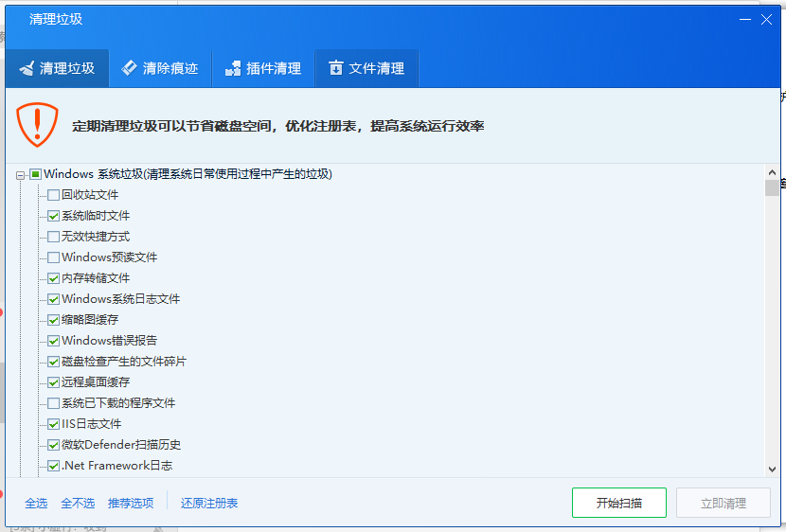This screenshot has height=532, width=786.
Task: Disable the Windows系统日志文件 checkbox
Action: [x=54, y=299]
